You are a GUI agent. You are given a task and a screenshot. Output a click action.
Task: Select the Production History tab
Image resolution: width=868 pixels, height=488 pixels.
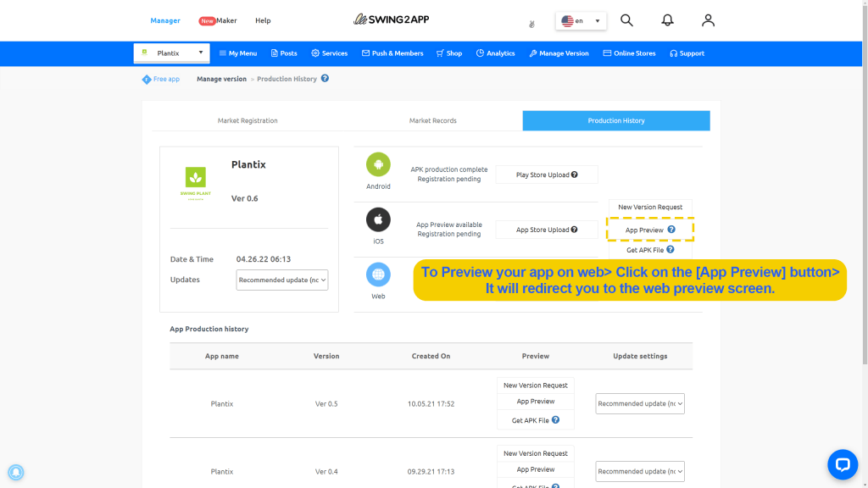[x=616, y=120]
